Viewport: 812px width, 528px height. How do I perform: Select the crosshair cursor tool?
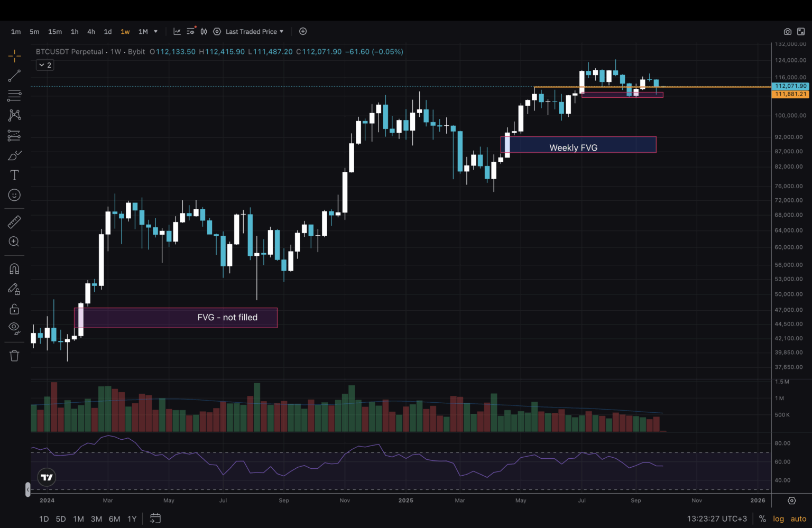click(x=14, y=54)
